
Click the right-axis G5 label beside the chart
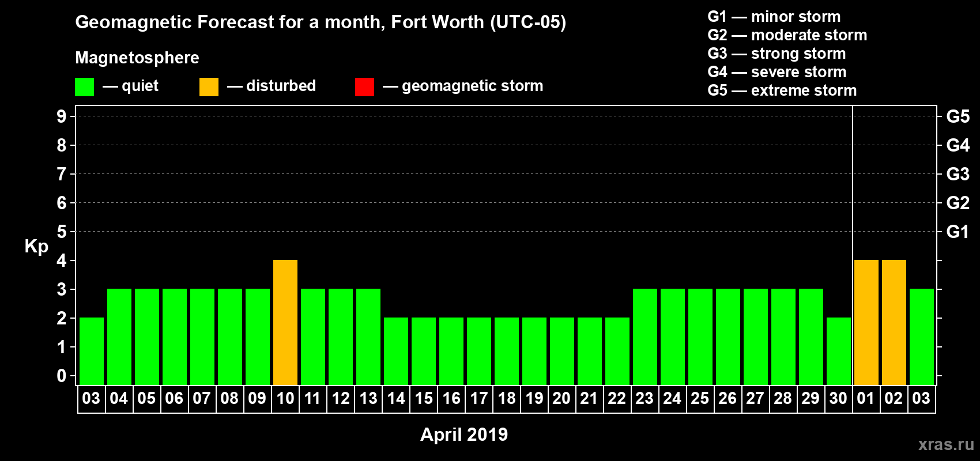[958, 116]
